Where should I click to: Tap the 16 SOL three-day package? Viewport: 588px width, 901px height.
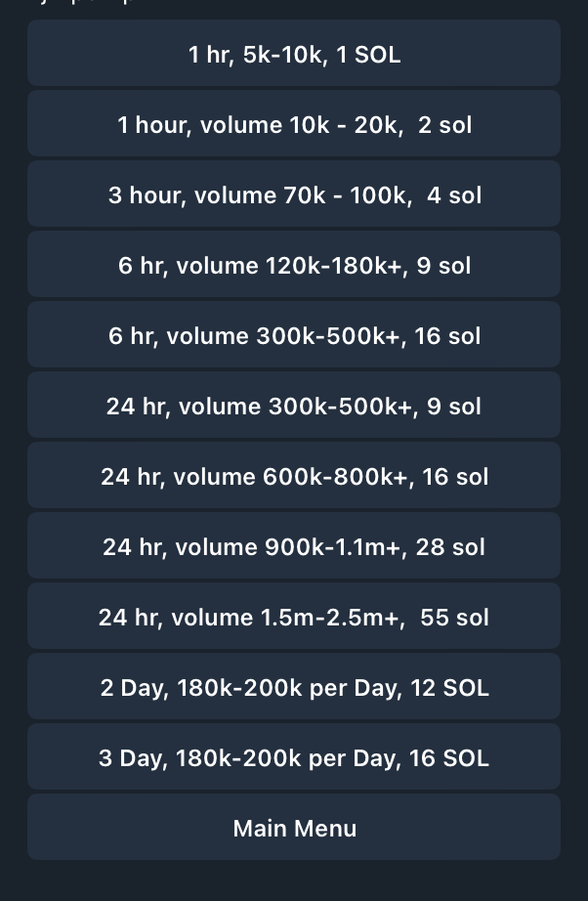[294, 758]
